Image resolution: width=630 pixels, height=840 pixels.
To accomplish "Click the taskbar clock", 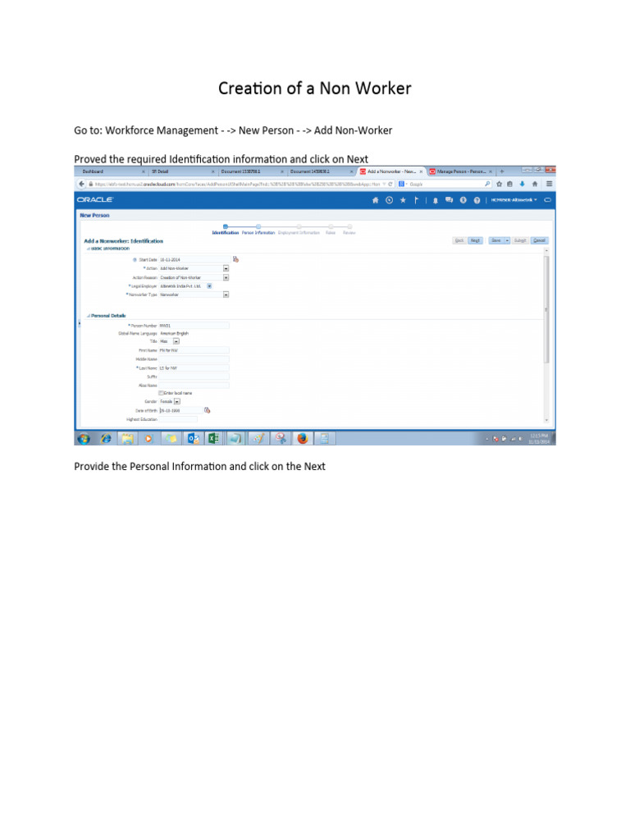I will [x=539, y=439].
